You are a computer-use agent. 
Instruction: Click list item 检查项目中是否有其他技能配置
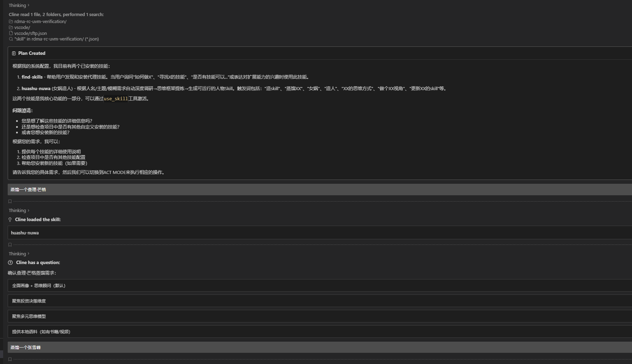coord(53,157)
